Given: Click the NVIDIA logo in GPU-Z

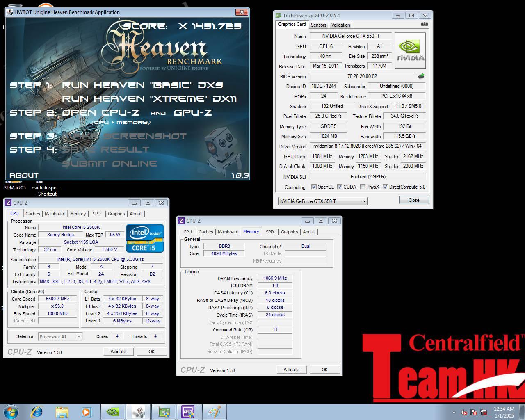Looking at the screenshot, I should point(410,50).
